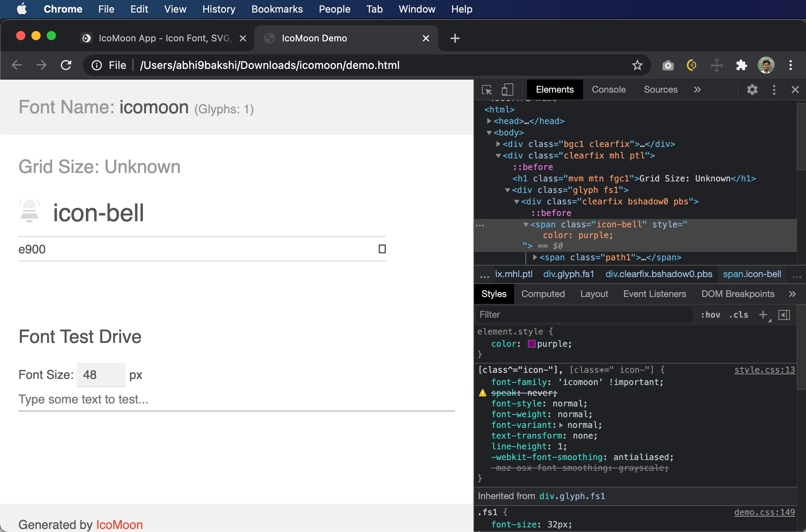Open the View menu

175,9
